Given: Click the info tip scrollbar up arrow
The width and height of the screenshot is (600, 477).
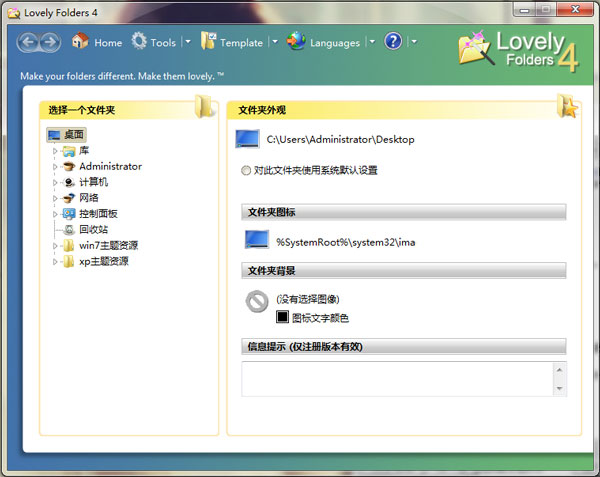Looking at the screenshot, I should pos(559,370).
